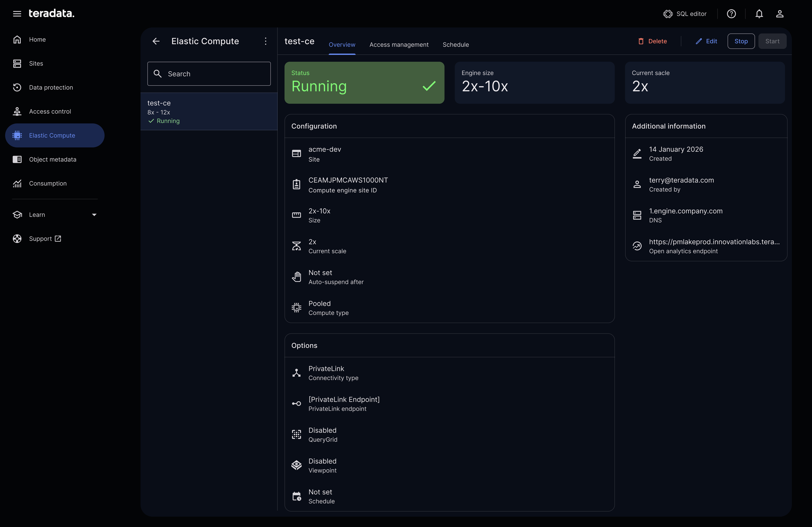Image resolution: width=812 pixels, height=527 pixels.
Task: Open the notifications bell
Action: click(759, 14)
